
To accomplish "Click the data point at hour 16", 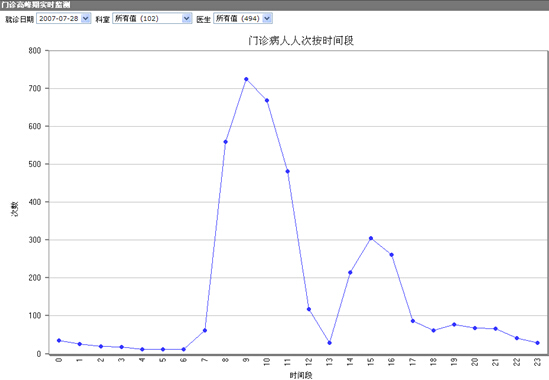I will pyautogui.click(x=391, y=255).
